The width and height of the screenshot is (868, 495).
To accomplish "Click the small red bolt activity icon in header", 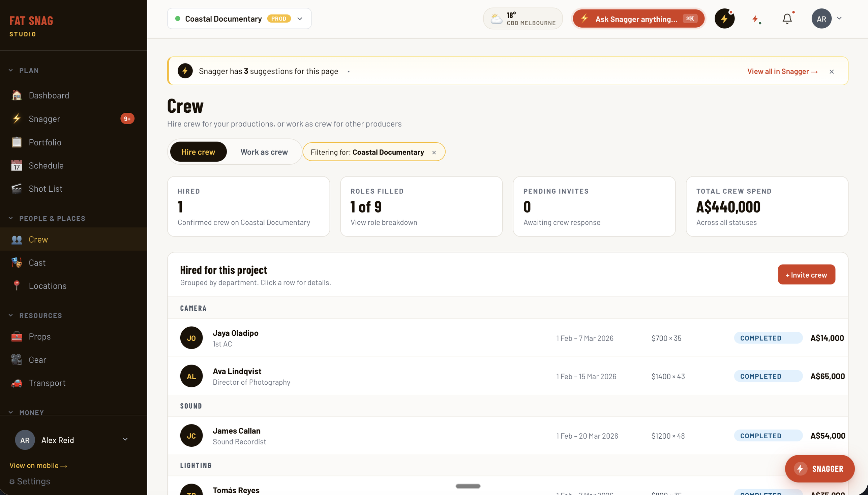I will pyautogui.click(x=756, y=19).
